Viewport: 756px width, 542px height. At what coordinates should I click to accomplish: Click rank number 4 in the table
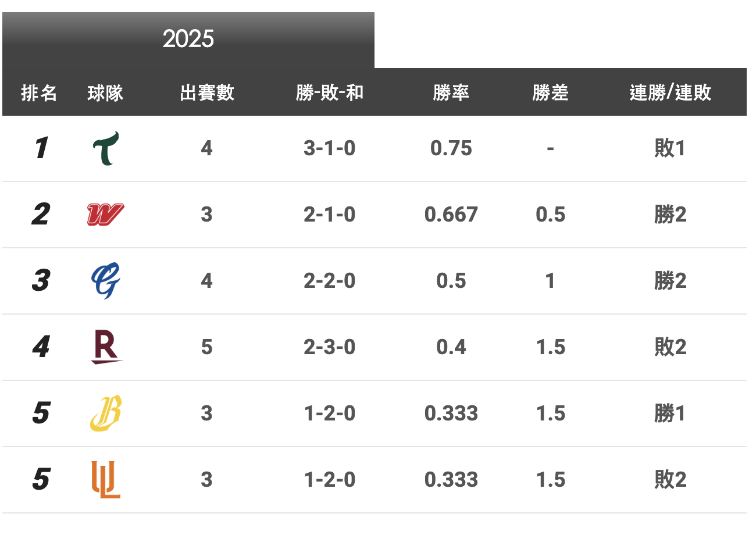pos(40,347)
